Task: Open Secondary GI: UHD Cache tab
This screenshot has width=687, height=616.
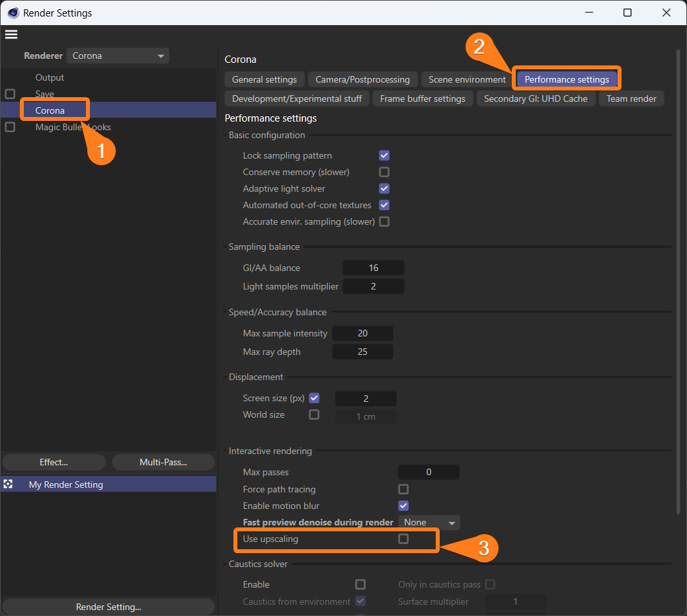Action: coord(536,98)
